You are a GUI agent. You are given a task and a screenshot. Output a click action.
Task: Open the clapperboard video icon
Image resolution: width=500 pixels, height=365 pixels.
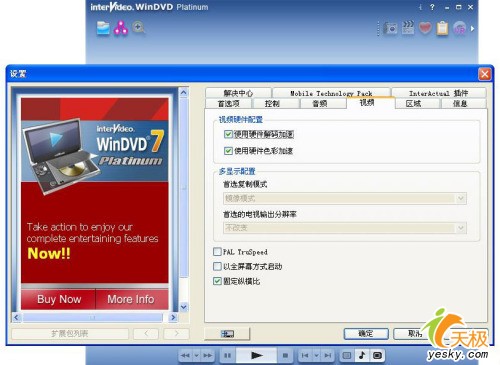click(408, 28)
